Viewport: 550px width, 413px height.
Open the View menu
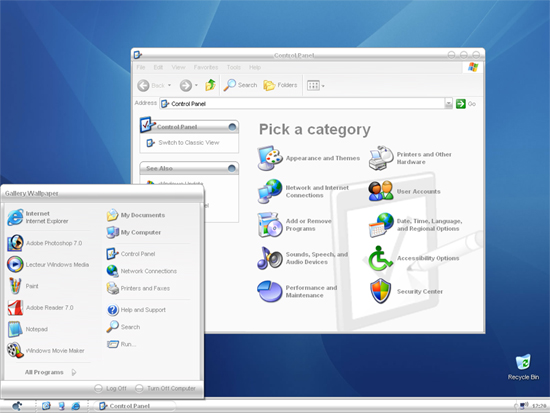[178, 67]
